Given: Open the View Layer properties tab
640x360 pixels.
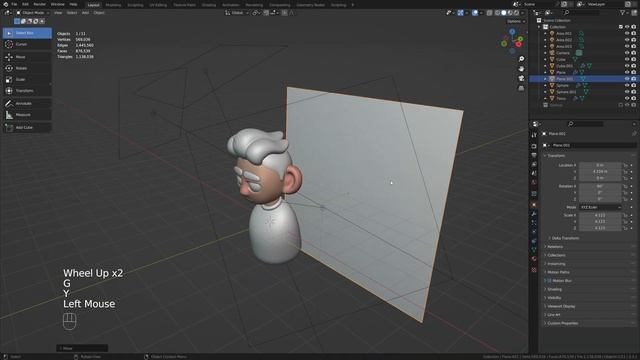Looking at the screenshot, I should click(534, 164).
